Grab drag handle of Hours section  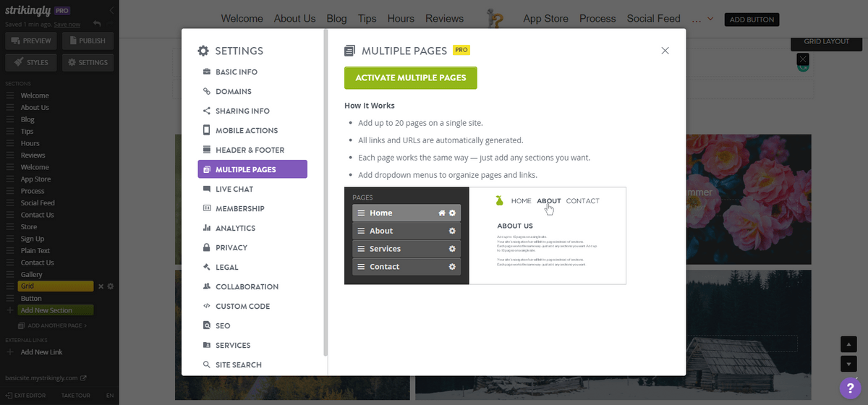click(10, 143)
